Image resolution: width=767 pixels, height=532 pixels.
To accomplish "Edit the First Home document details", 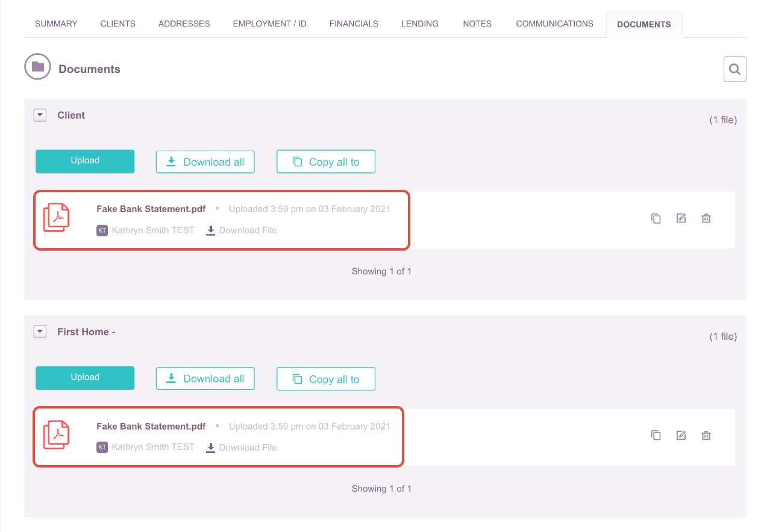I will [x=681, y=435].
